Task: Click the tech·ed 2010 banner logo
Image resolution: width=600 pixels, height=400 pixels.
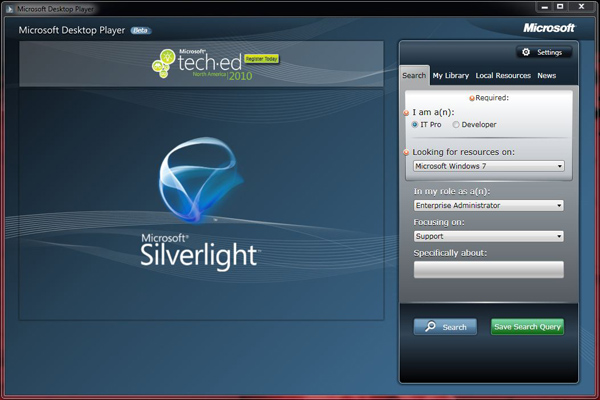Action: click(x=203, y=64)
